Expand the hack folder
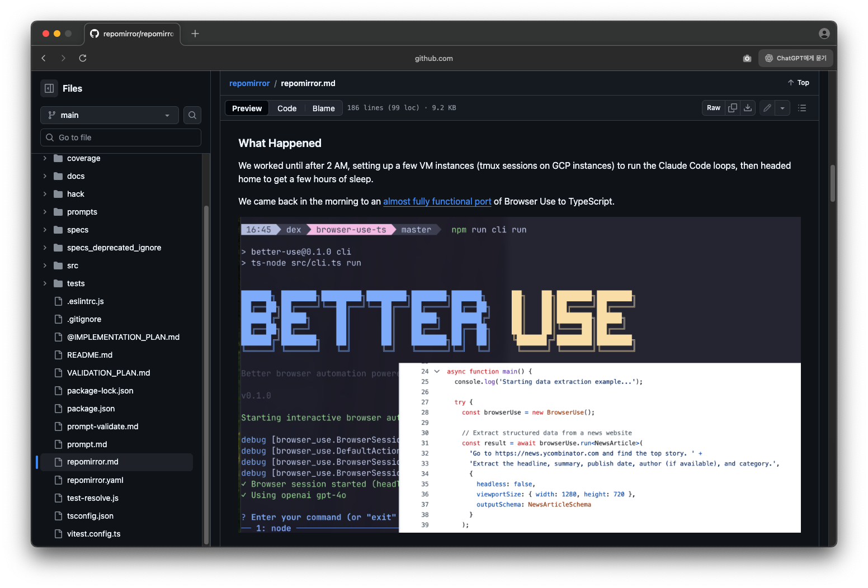The height and width of the screenshot is (588, 868). tap(45, 194)
